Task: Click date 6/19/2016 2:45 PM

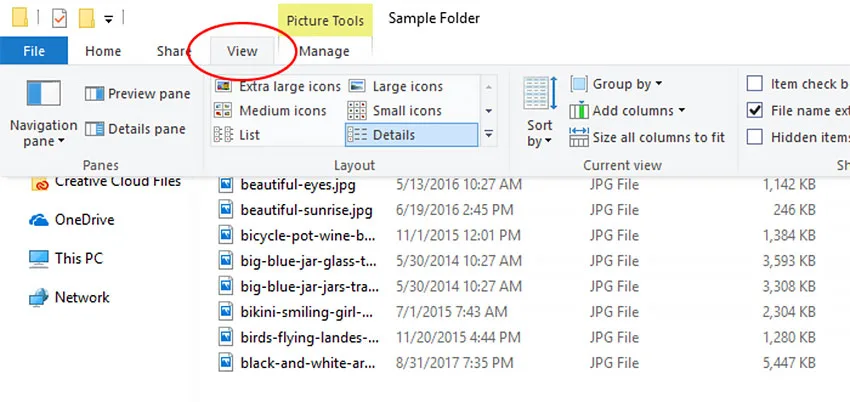Action: point(454,210)
